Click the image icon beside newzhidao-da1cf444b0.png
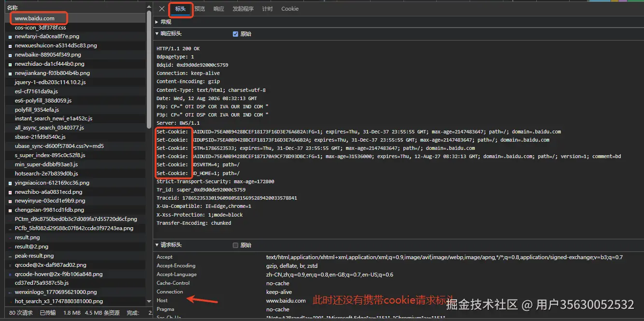Viewport: 644px width, 321px height. (x=10, y=64)
